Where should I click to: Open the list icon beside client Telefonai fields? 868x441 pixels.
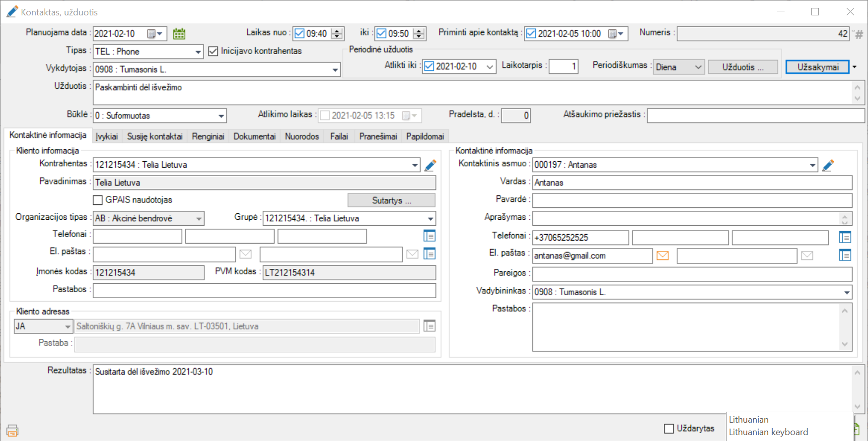(429, 236)
